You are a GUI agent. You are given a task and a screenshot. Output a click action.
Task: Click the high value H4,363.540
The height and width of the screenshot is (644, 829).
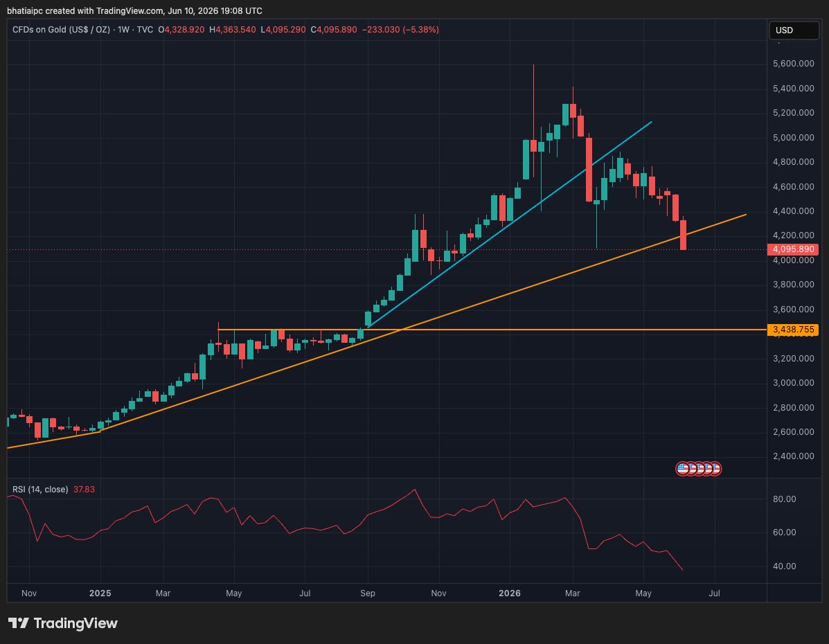pos(233,30)
